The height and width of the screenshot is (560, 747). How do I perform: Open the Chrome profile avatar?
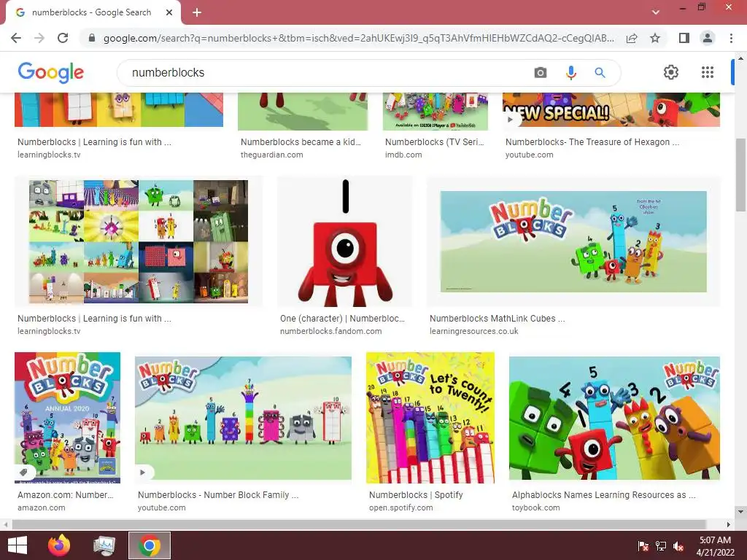click(708, 38)
